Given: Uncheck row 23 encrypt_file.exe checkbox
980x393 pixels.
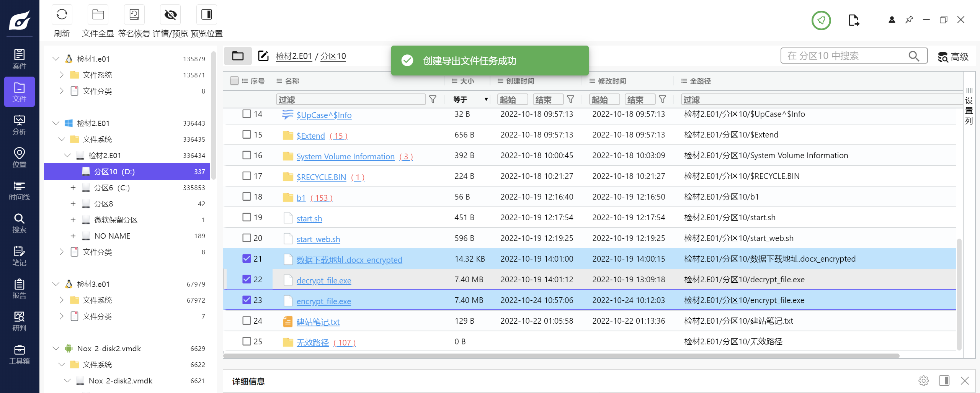Looking at the screenshot, I should tap(247, 300).
